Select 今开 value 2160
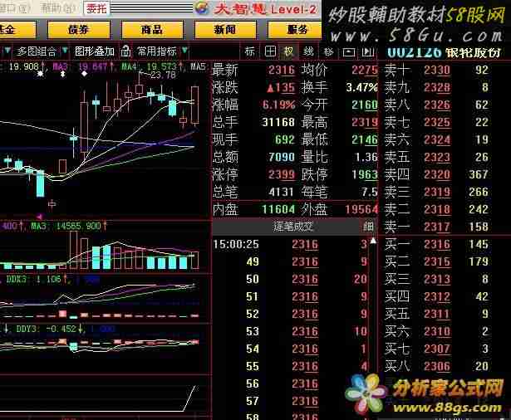The width and height of the screenshot is (511, 420). [365, 105]
